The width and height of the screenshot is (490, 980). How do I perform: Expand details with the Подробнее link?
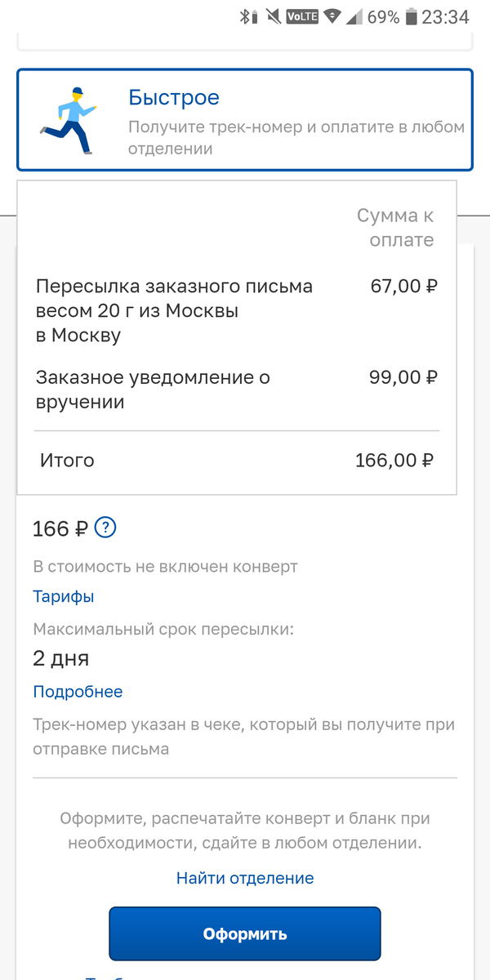78,691
